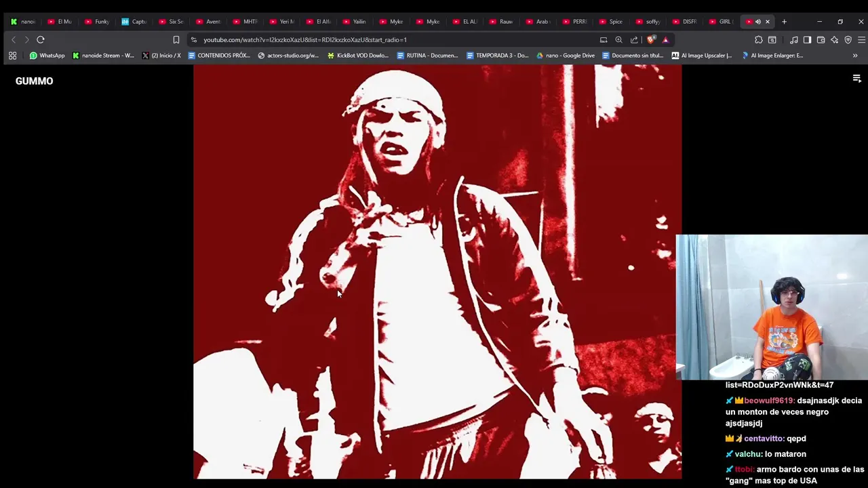
Task: Open the actors-studio.org bookmark
Action: point(288,56)
